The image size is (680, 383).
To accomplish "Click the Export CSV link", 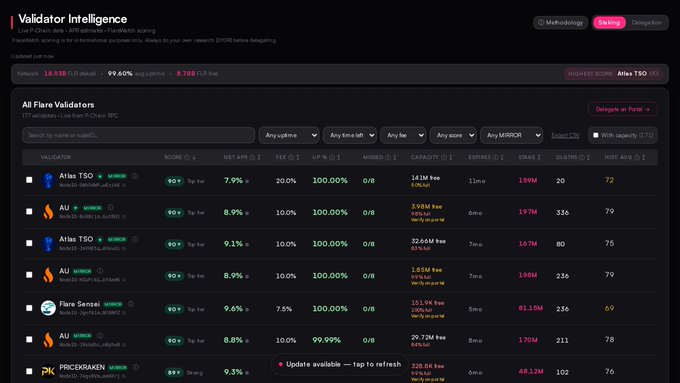I will pyautogui.click(x=565, y=135).
